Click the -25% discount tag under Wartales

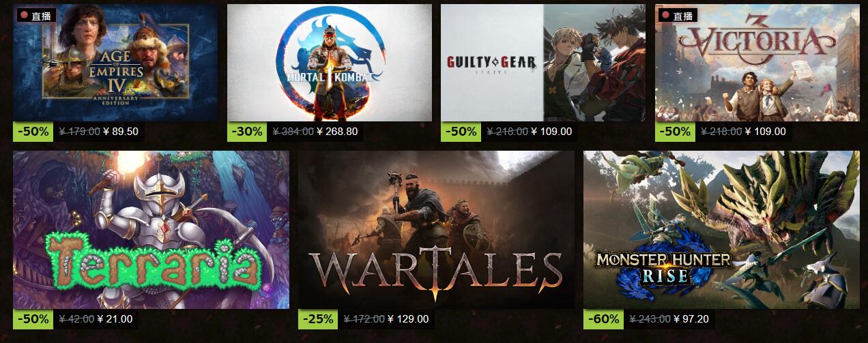pos(319,318)
